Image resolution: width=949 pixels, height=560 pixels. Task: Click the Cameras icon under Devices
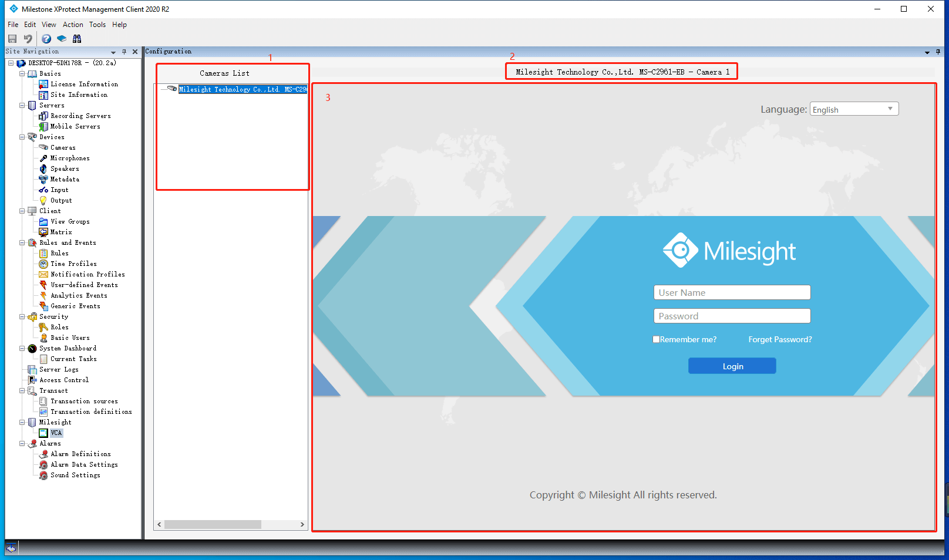click(43, 148)
